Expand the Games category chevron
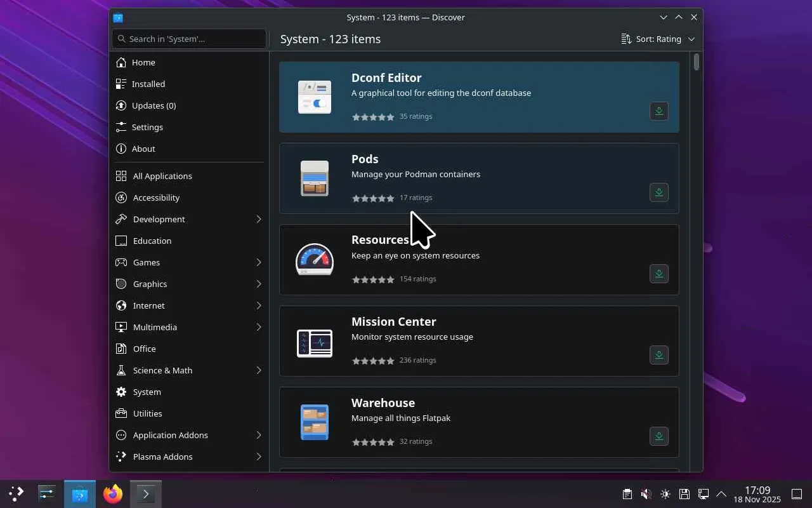812x508 pixels. click(259, 262)
